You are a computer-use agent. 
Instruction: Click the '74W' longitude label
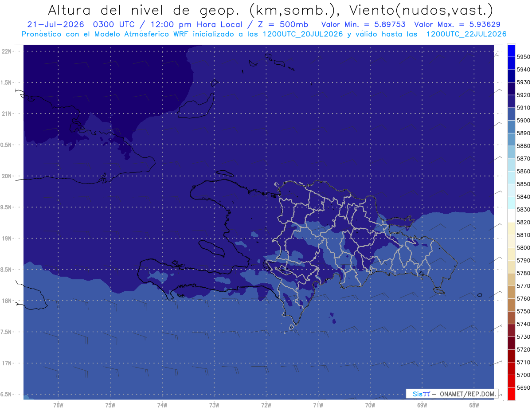pyautogui.click(x=162, y=405)
